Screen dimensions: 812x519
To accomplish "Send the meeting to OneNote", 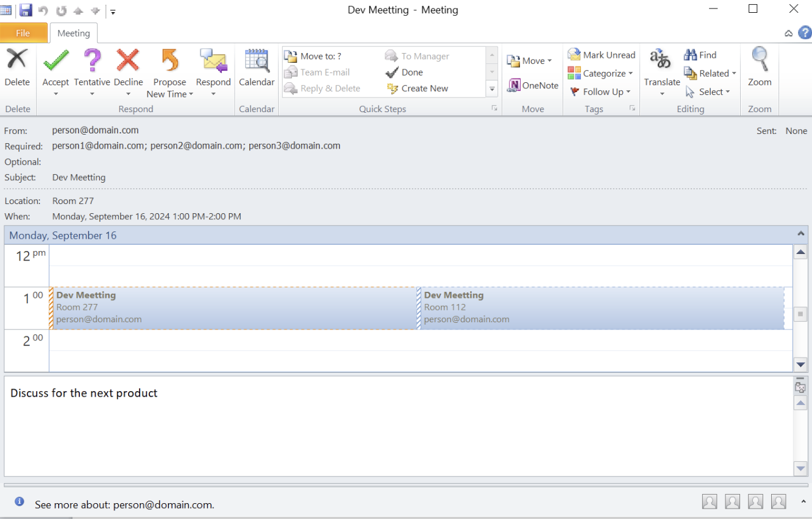I will coord(533,86).
